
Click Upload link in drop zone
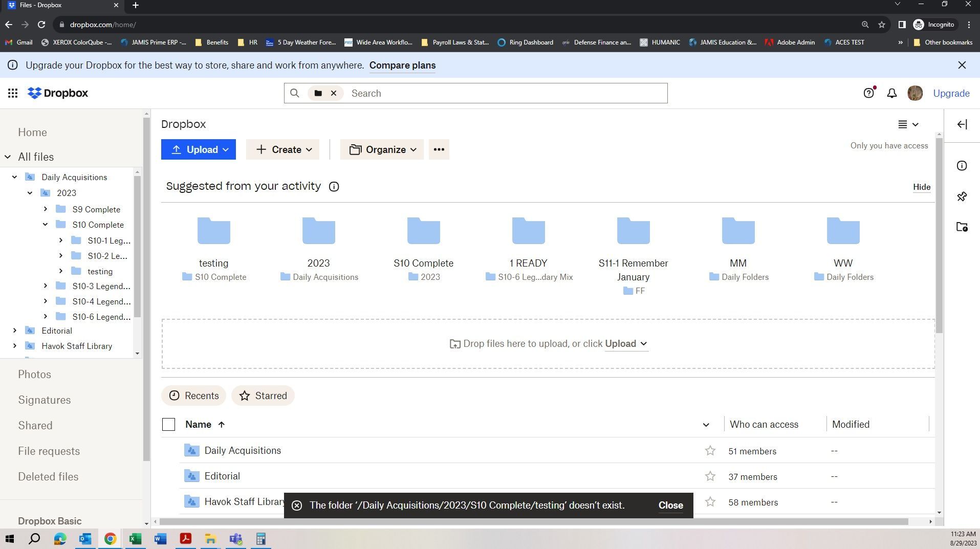626,343
